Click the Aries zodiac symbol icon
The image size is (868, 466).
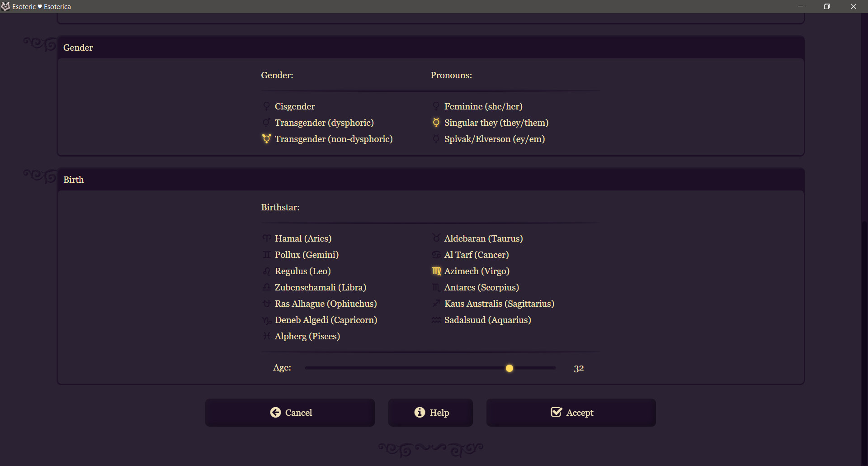[x=267, y=238]
